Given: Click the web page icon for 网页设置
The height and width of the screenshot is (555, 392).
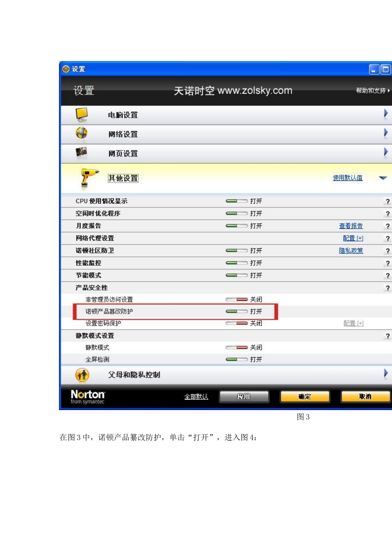Looking at the screenshot, I should [x=81, y=152].
